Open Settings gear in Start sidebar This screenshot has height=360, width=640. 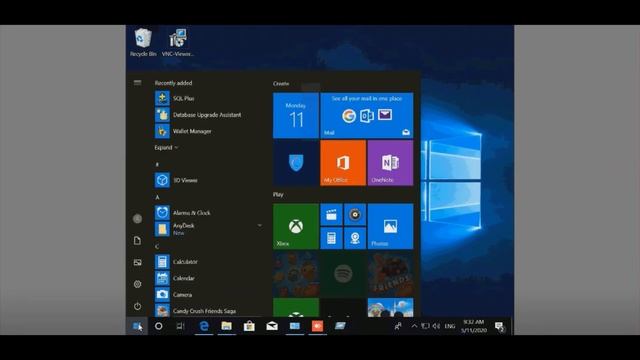[x=138, y=284]
